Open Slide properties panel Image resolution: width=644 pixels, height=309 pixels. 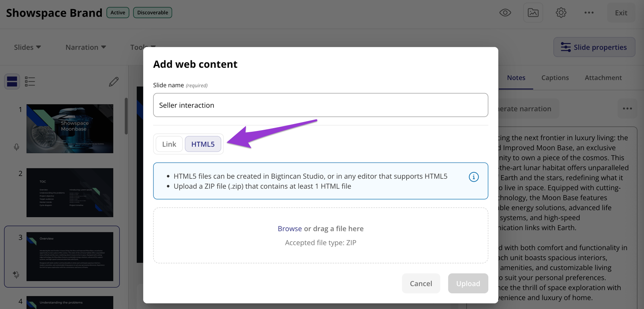pyautogui.click(x=594, y=47)
